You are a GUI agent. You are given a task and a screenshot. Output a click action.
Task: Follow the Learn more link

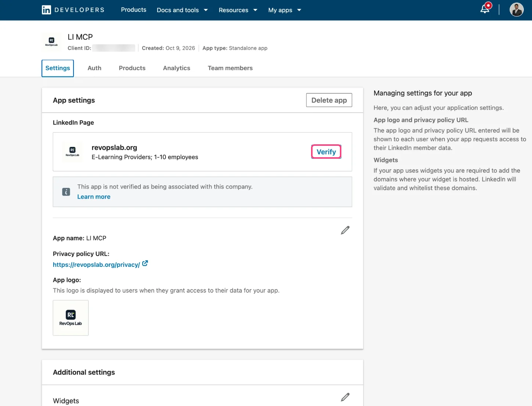click(94, 197)
